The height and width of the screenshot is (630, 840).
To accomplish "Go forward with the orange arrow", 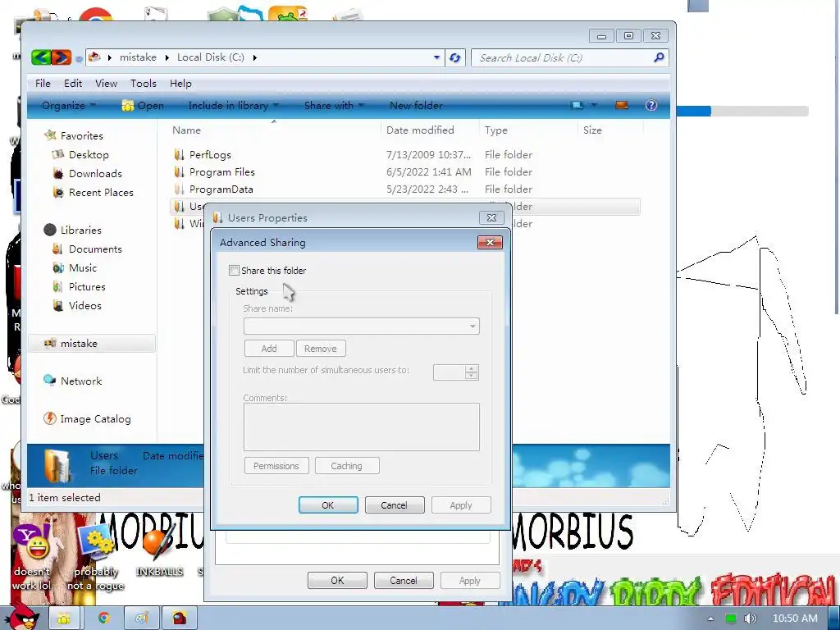I will coord(61,57).
